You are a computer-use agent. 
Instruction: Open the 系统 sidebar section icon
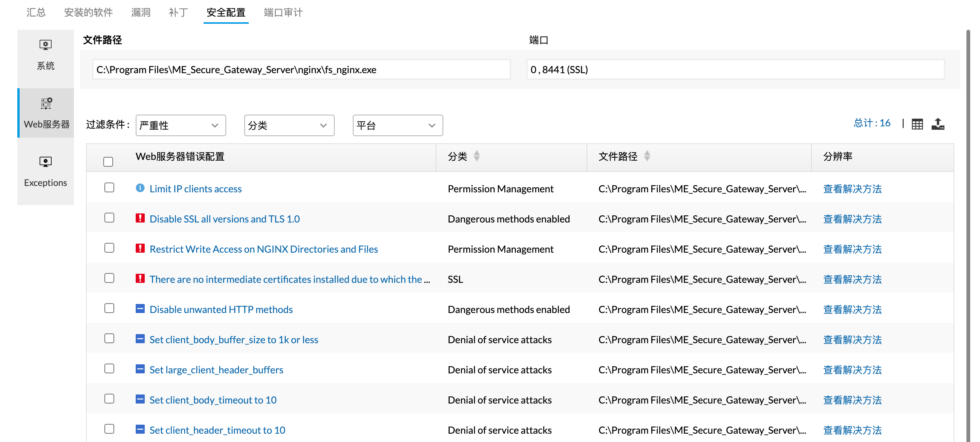coord(45,45)
